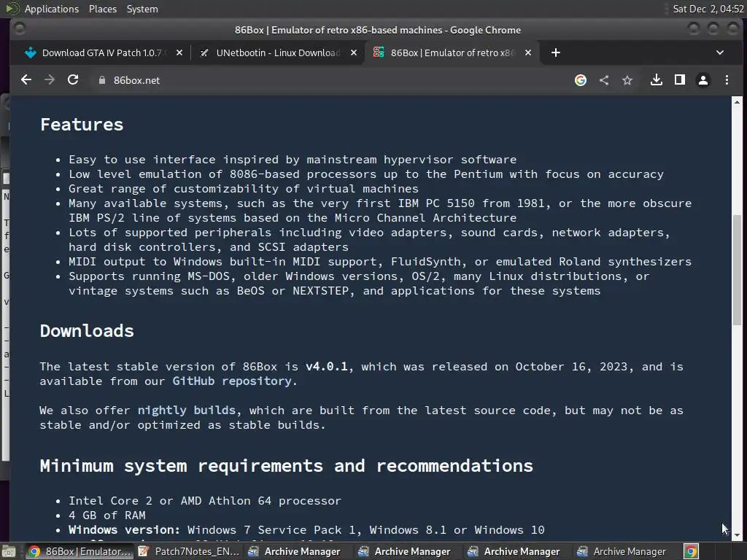747x560 pixels.
Task: Close the Download GTA IV Patch tab
Action: pyautogui.click(x=179, y=52)
